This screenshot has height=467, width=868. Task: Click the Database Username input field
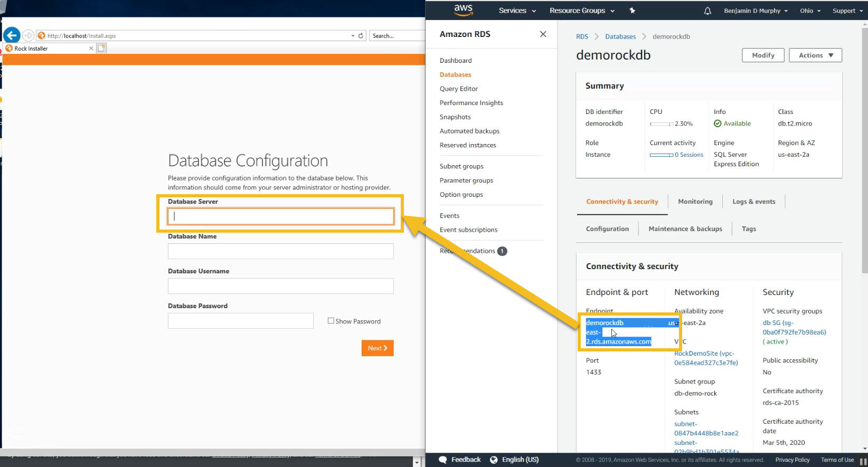click(x=280, y=286)
